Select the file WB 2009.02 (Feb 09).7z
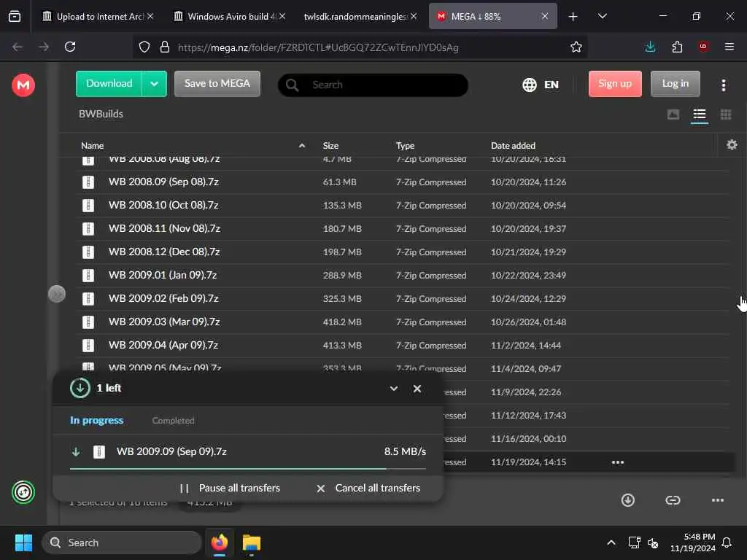 [x=403, y=298]
